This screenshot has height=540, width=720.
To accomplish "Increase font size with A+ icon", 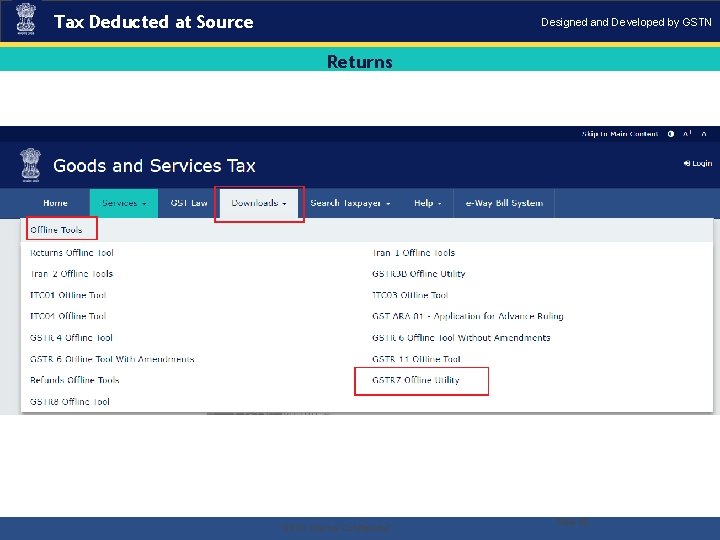I will pyautogui.click(x=687, y=134).
